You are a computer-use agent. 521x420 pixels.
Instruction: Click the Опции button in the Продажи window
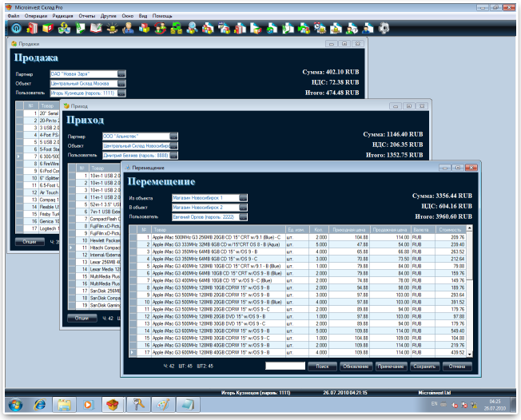point(30,242)
